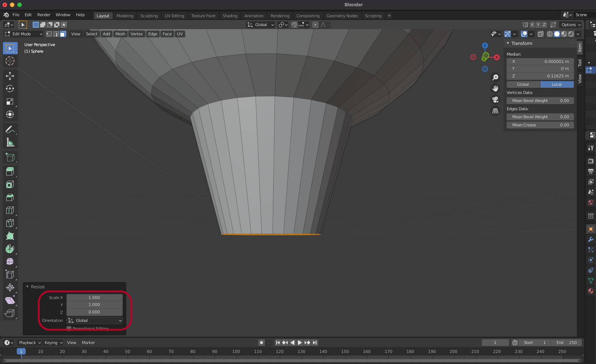Click the current frame marker 1

tap(21, 351)
